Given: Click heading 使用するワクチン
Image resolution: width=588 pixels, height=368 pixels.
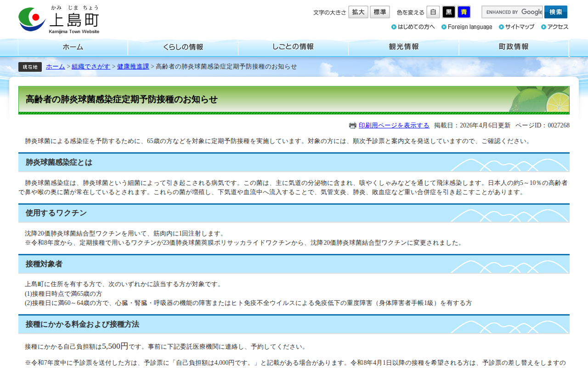Looking at the screenshot, I should point(56,213).
